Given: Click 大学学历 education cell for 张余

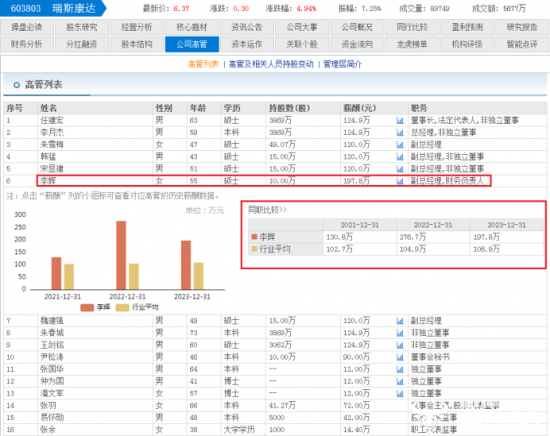Looking at the screenshot, I should 239,430.
